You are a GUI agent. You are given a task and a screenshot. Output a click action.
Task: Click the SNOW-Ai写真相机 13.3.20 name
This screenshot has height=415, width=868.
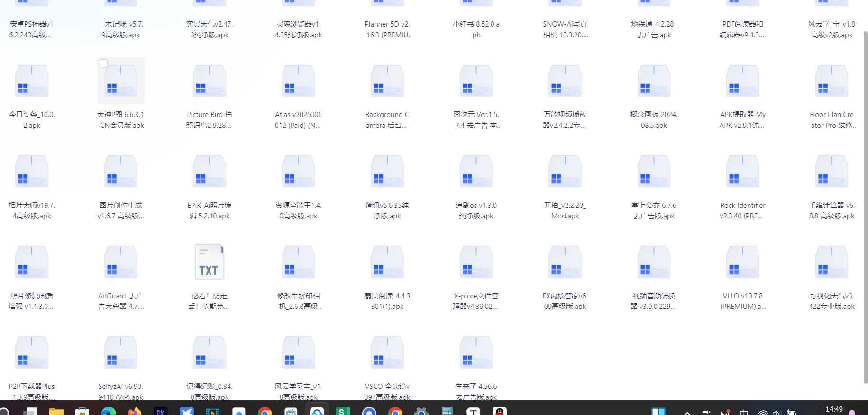pyautogui.click(x=565, y=29)
